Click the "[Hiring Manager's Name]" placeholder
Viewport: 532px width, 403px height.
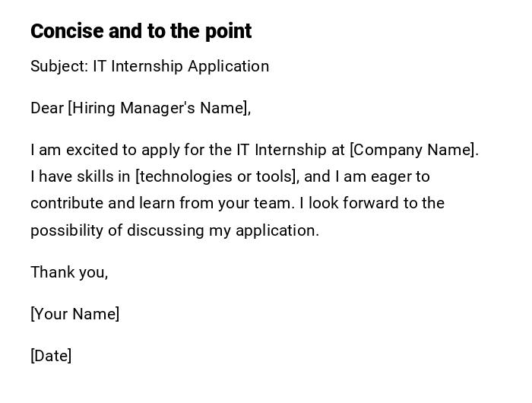158,108
